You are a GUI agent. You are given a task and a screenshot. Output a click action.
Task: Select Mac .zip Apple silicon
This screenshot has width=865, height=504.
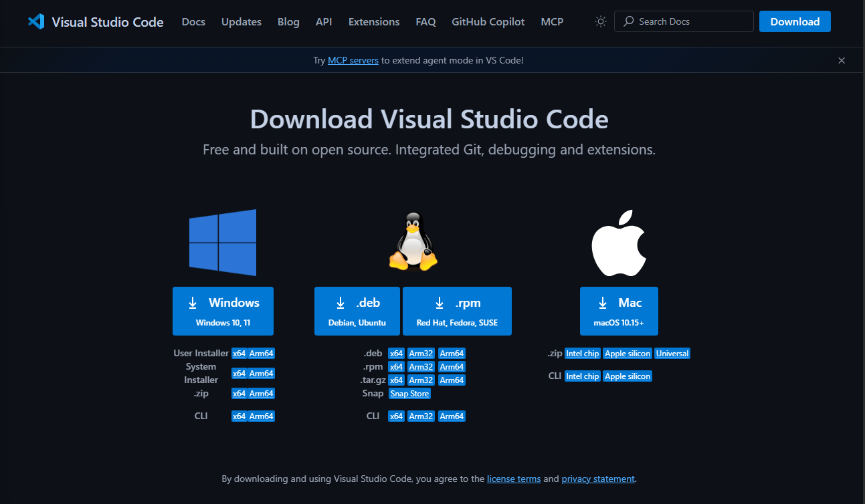click(628, 354)
